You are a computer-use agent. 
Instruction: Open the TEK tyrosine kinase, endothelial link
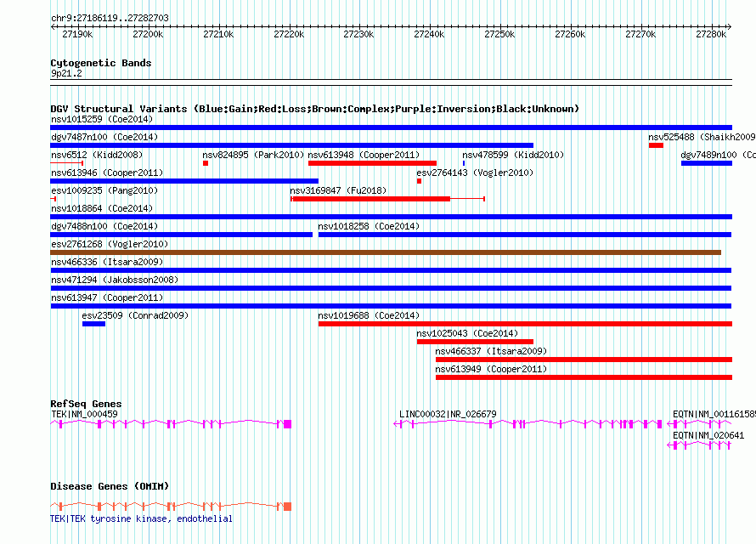[x=141, y=518]
